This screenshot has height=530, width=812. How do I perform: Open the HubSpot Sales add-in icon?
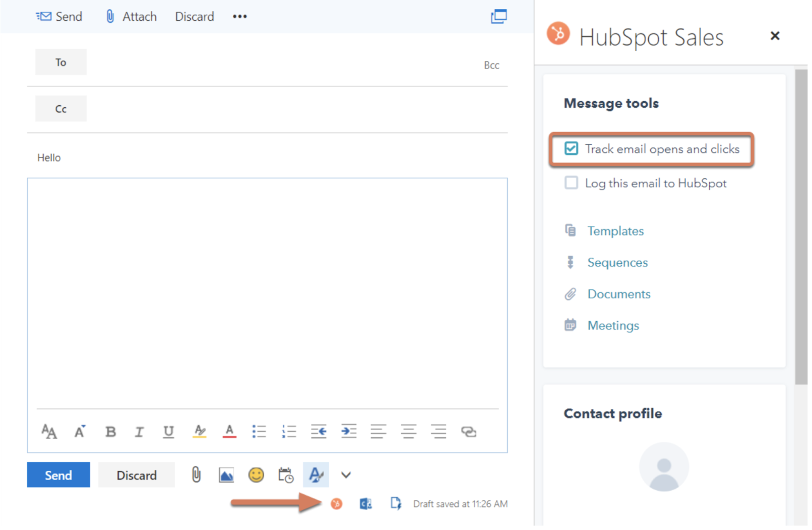pos(336,504)
